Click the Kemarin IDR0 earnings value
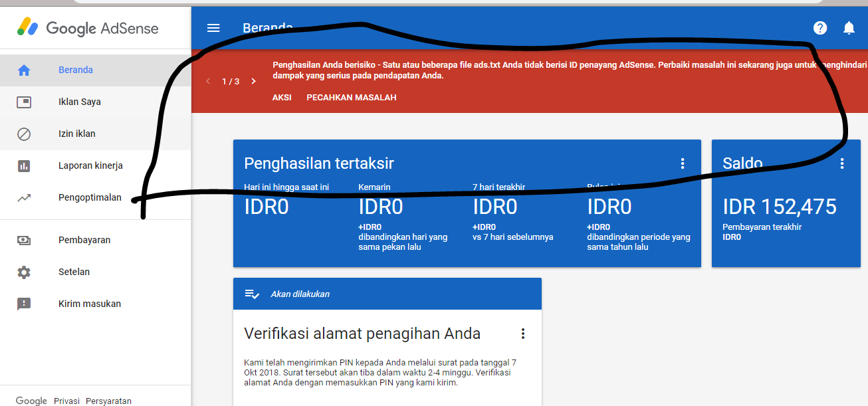Image resolution: width=868 pixels, height=406 pixels. pos(381,207)
